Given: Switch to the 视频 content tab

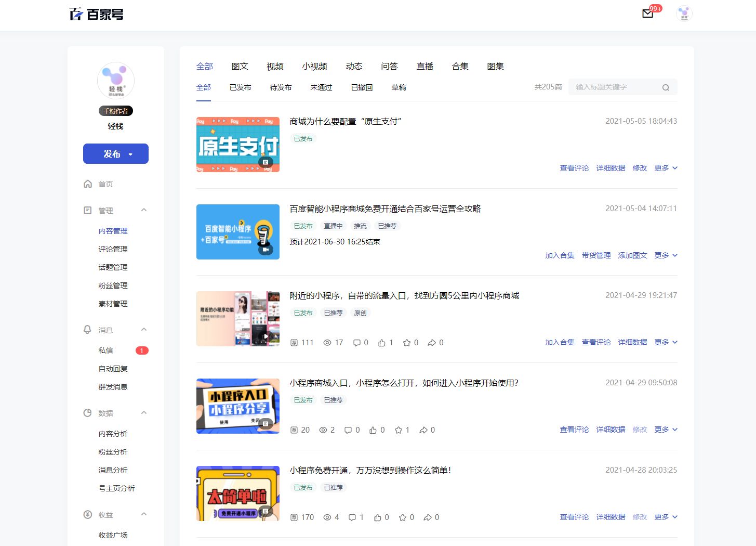Looking at the screenshot, I should click(274, 66).
